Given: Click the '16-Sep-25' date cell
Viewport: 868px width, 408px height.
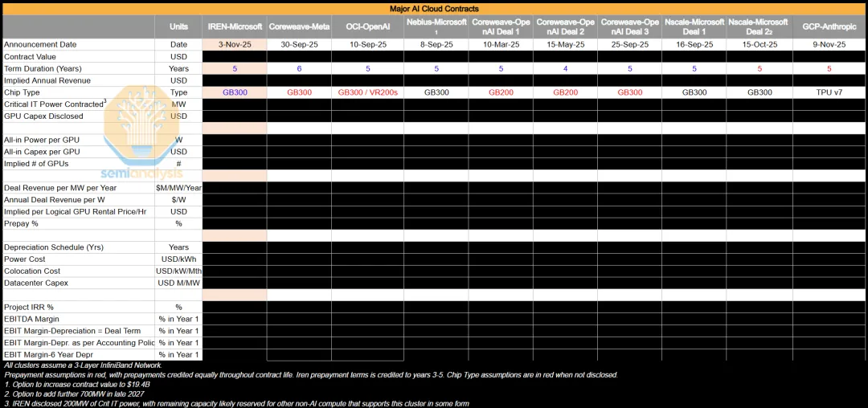Looking at the screenshot, I should pyautogui.click(x=694, y=45).
